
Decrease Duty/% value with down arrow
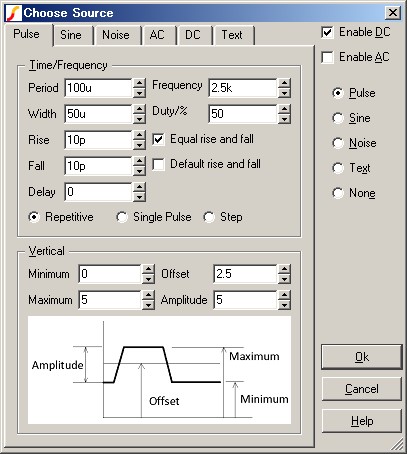(284, 119)
